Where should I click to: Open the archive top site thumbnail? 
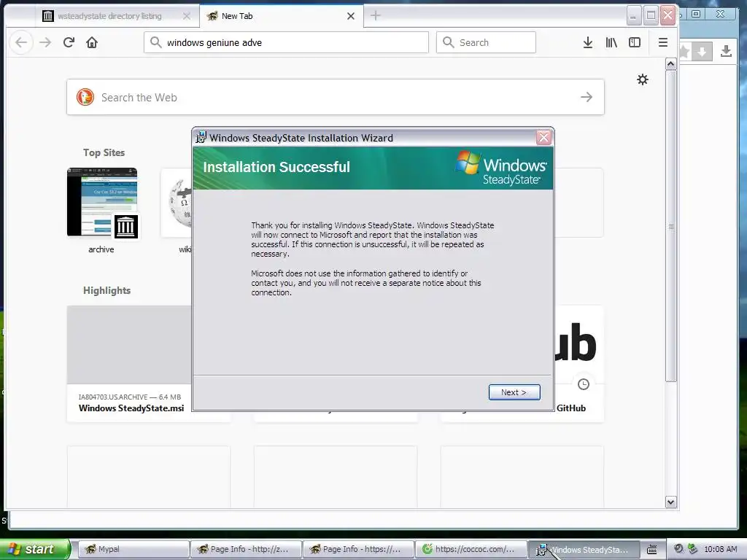click(x=102, y=203)
